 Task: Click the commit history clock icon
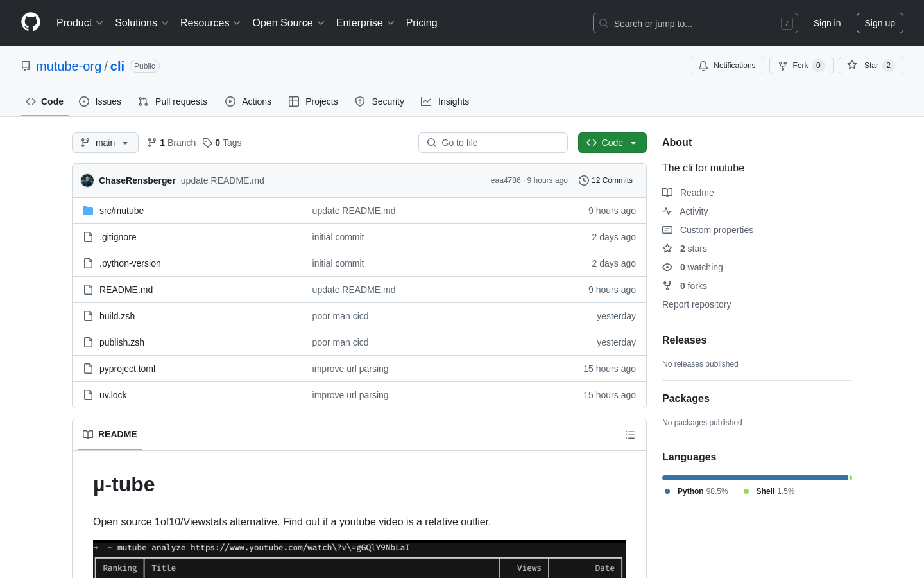584,180
